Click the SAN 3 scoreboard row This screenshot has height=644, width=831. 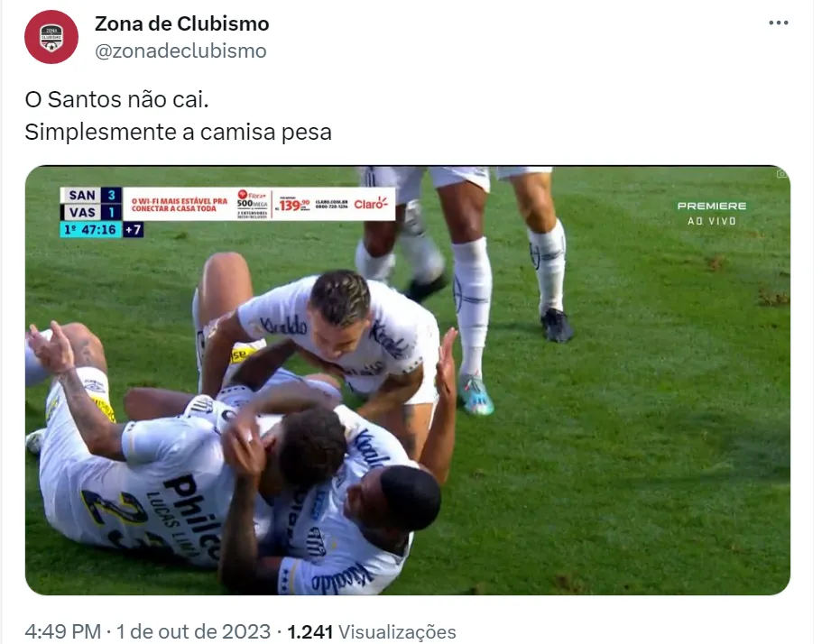pos(91,195)
